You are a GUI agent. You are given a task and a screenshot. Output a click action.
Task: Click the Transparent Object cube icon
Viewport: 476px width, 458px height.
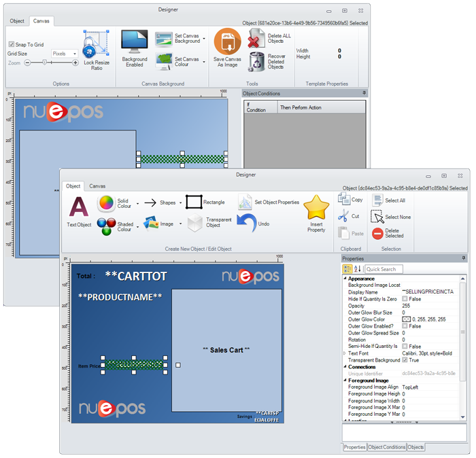click(195, 223)
